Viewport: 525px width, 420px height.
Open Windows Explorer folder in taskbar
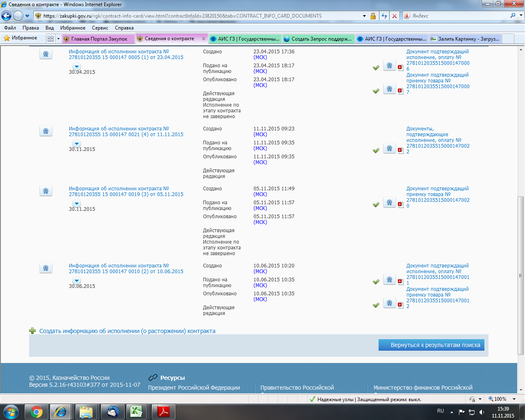pos(86,411)
